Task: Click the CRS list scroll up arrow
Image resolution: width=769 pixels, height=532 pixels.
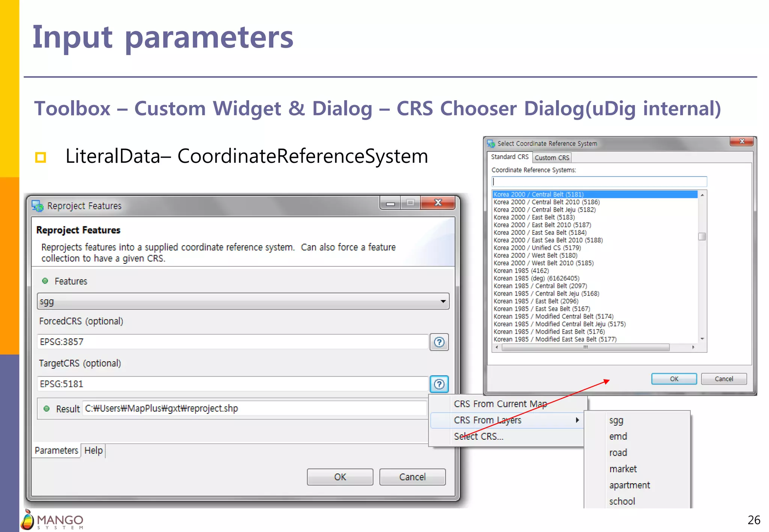Action: 702,195
